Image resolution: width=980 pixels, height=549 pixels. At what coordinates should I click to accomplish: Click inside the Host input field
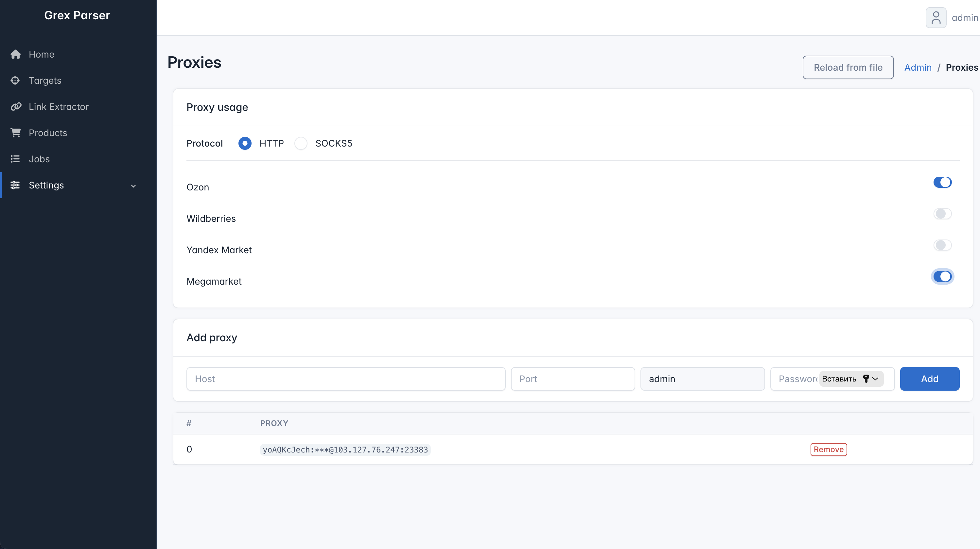point(345,379)
